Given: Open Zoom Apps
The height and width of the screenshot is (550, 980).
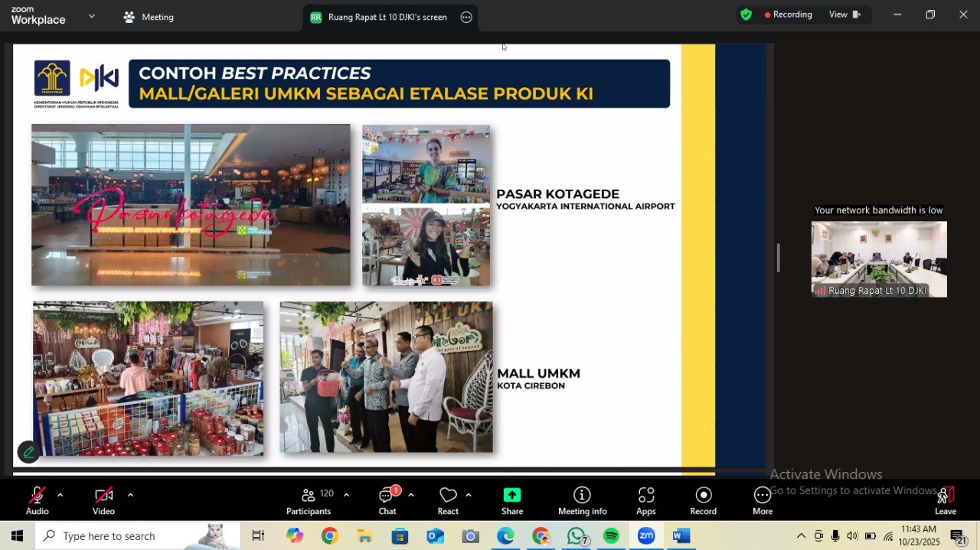Looking at the screenshot, I should pos(646,501).
